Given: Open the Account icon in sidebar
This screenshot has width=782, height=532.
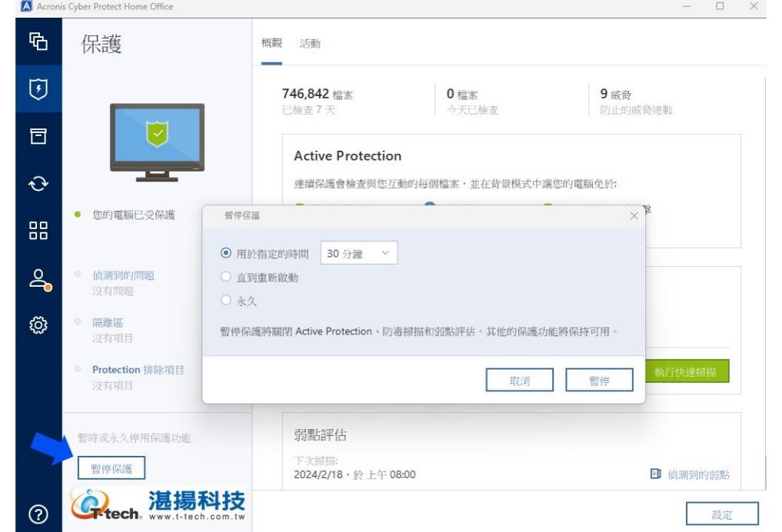Looking at the screenshot, I should [x=39, y=280].
